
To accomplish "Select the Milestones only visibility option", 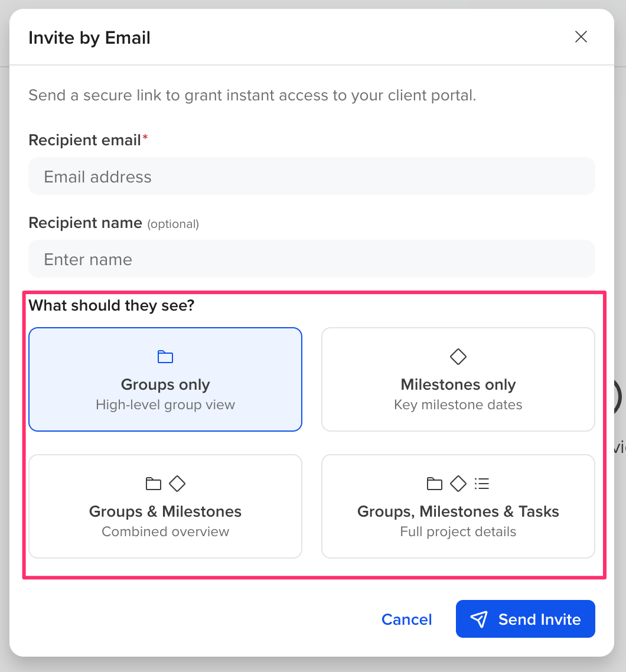I will [458, 379].
